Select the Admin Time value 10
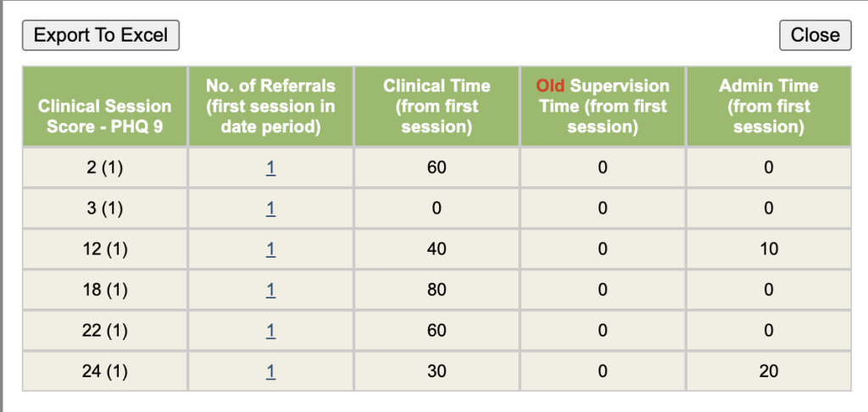Screen dimensions: 868x412 768,249
